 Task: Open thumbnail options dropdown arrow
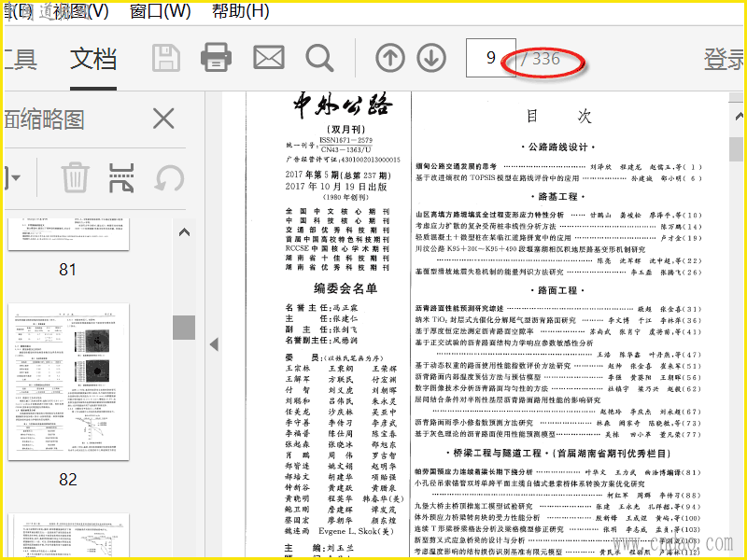(x=14, y=177)
